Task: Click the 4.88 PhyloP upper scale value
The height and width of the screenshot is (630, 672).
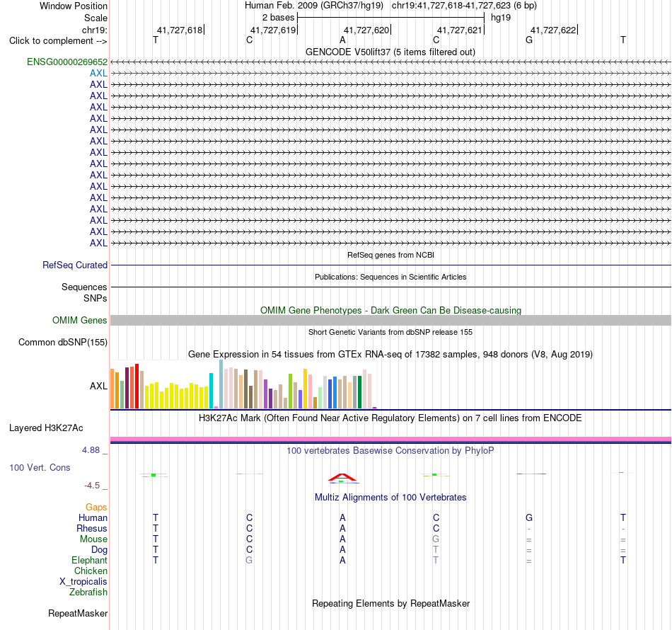Action: click(91, 450)
